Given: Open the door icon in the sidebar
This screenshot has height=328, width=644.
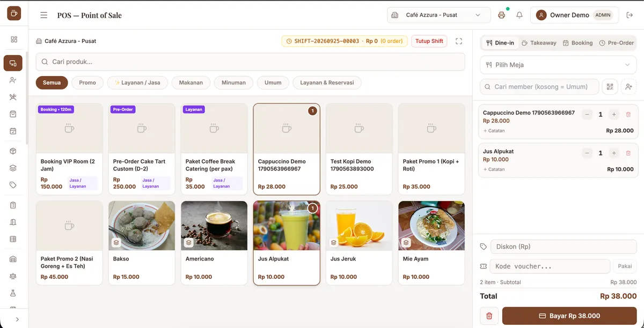Looking at the screenshot, I should point(13,222).
